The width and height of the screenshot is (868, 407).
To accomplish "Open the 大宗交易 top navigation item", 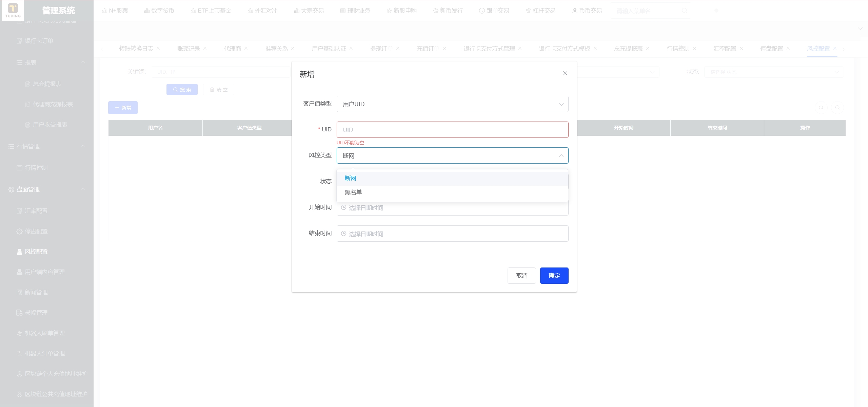I will pyautogui.click(x=309, y=11).
